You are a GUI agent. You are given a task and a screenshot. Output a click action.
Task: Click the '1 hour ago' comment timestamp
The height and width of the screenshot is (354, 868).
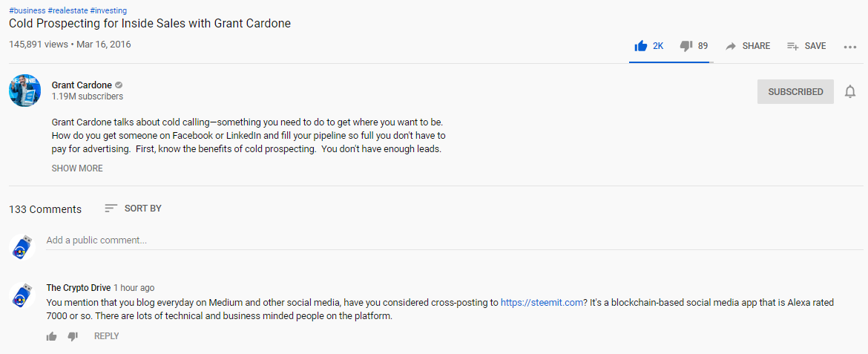coord(134,288)
